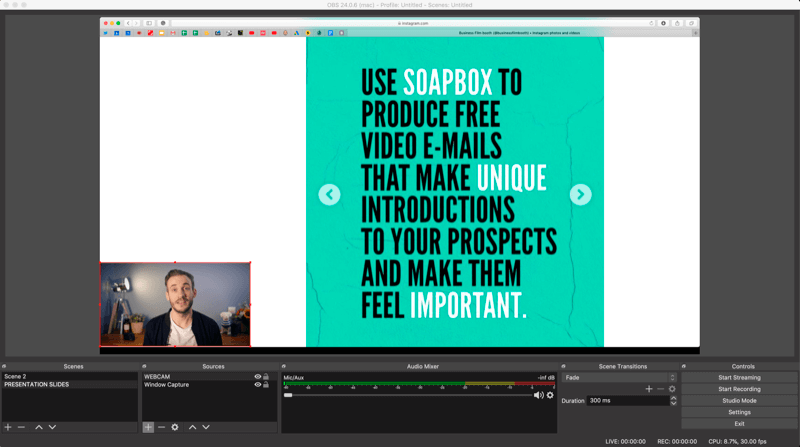
Task: Open source properties gear icon
Action: [x=175, y=427]
